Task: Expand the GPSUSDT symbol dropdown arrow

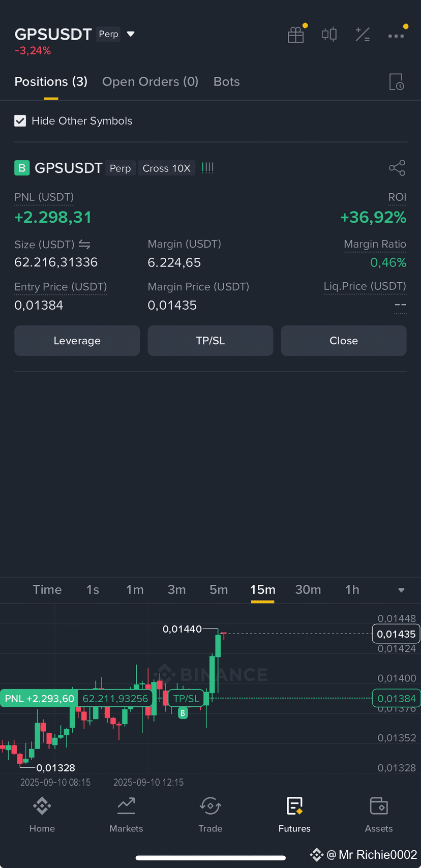Action: tap(131, 34)
